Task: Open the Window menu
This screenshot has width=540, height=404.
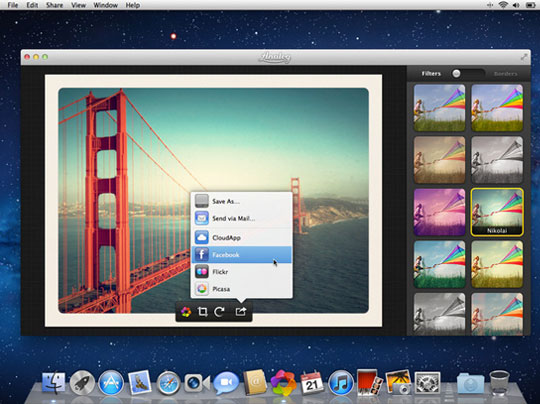Action: 105,5
